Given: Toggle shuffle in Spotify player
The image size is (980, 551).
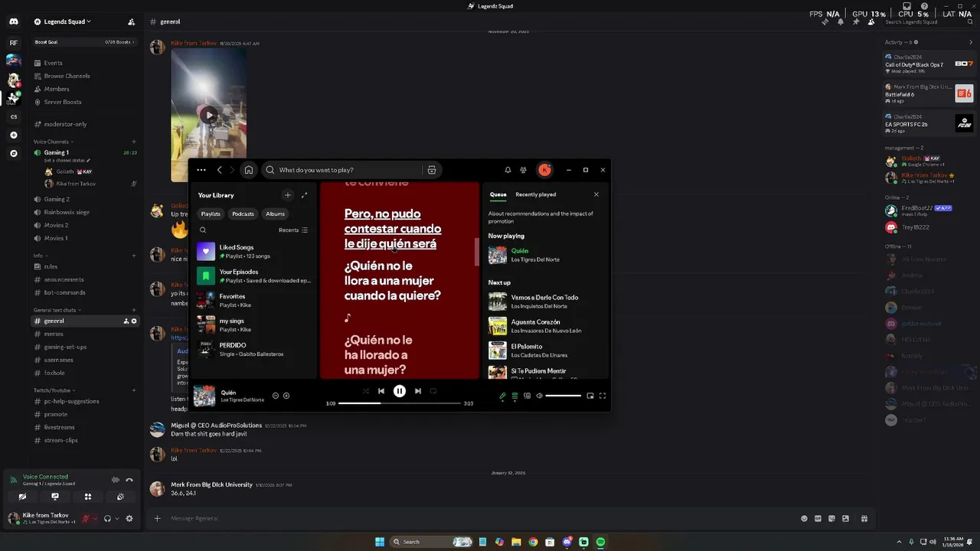Looking at the screenshot, I should pyautogui.click(x=365, y=391).
